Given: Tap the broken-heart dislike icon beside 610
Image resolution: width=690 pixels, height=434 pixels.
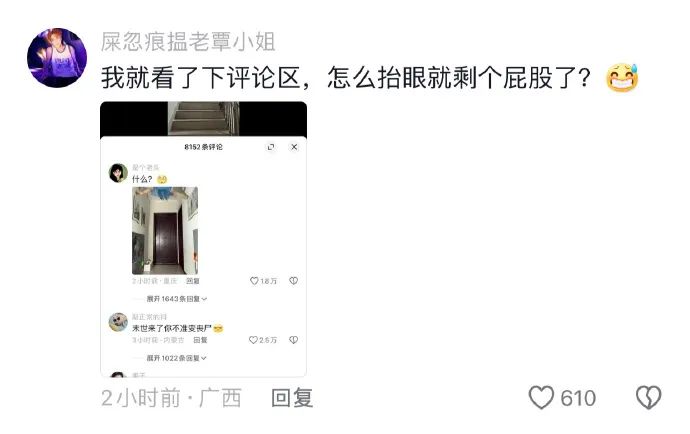Looking at the screenshot, I should pos(649,397).
